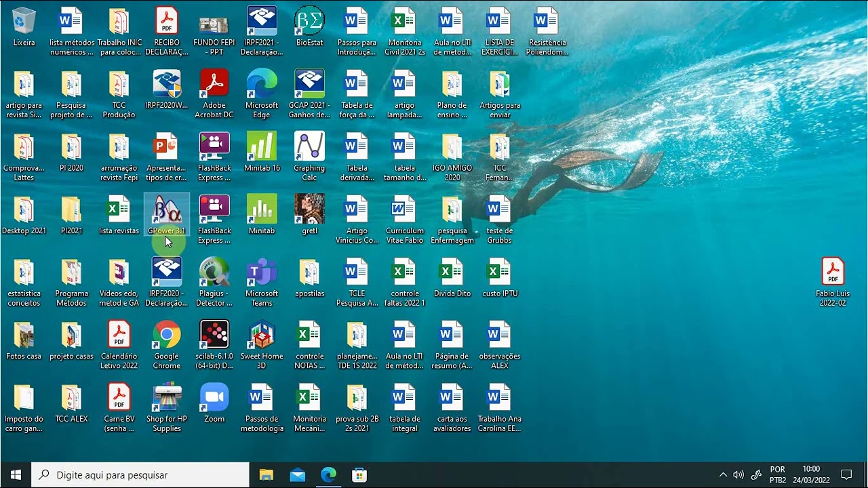Select observações ALEX Word document
Viewport: 868px width, 488px height.
(500, 345)
